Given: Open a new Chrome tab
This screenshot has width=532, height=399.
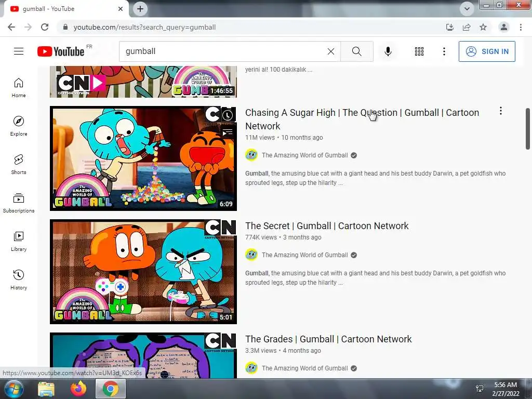Looking at the screenshot, I should coord(140,9).
